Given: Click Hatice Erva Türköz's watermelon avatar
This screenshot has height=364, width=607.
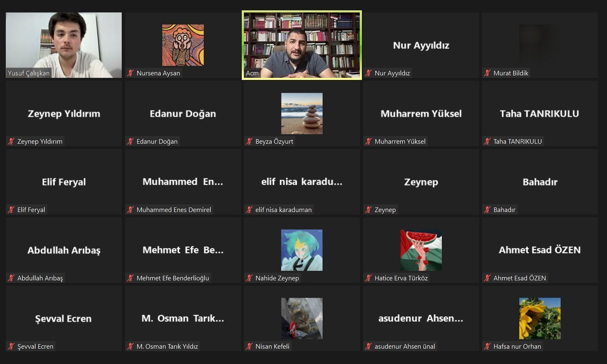Looking at the screenshot, I should coord(421,250).
